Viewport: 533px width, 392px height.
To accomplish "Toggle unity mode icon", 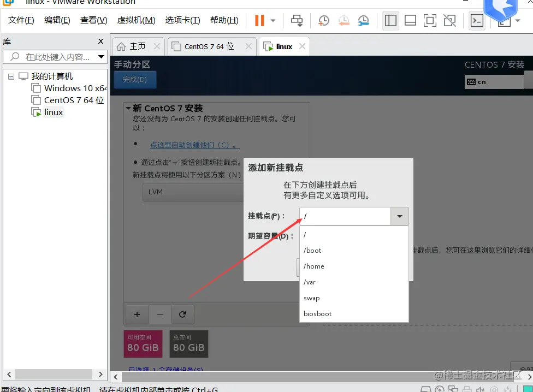I will click(450, 21).
